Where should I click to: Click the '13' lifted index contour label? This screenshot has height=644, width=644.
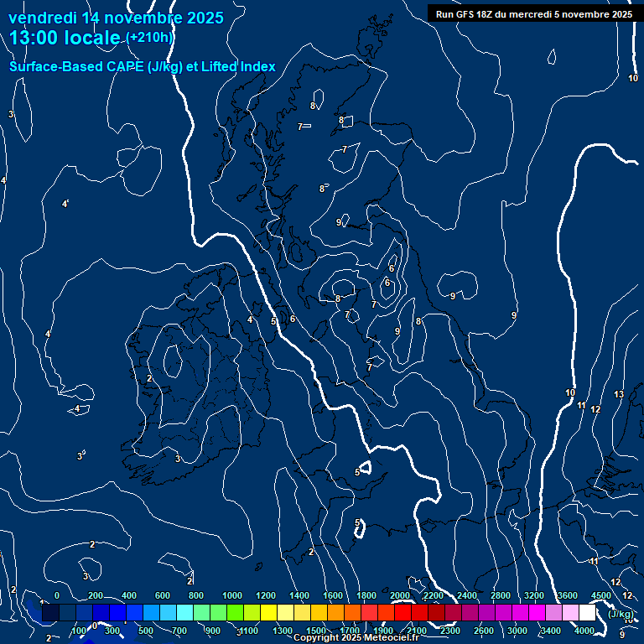tap(619, 394)
